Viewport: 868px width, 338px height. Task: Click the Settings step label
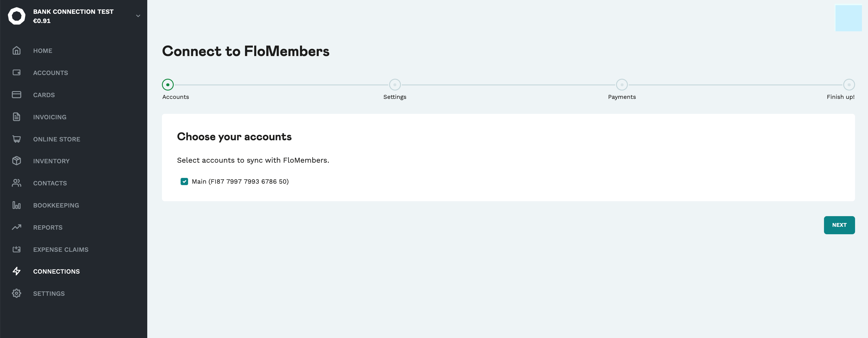point(395,97)
